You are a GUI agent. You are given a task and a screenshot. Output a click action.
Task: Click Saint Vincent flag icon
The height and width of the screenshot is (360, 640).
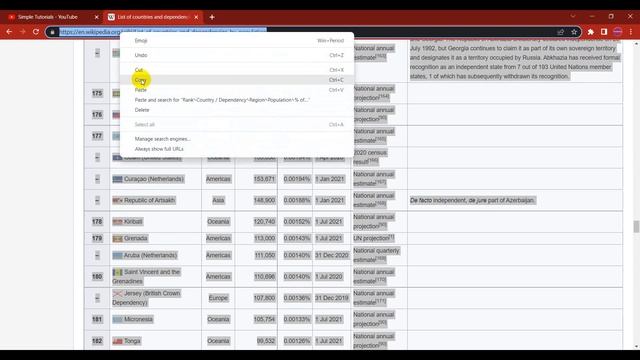coord(118,272)
